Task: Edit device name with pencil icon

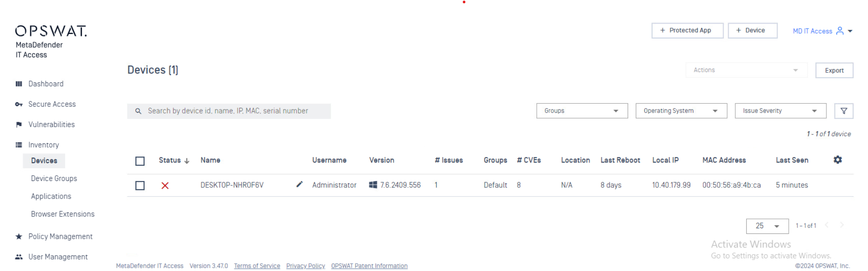Action: [299, 184]
